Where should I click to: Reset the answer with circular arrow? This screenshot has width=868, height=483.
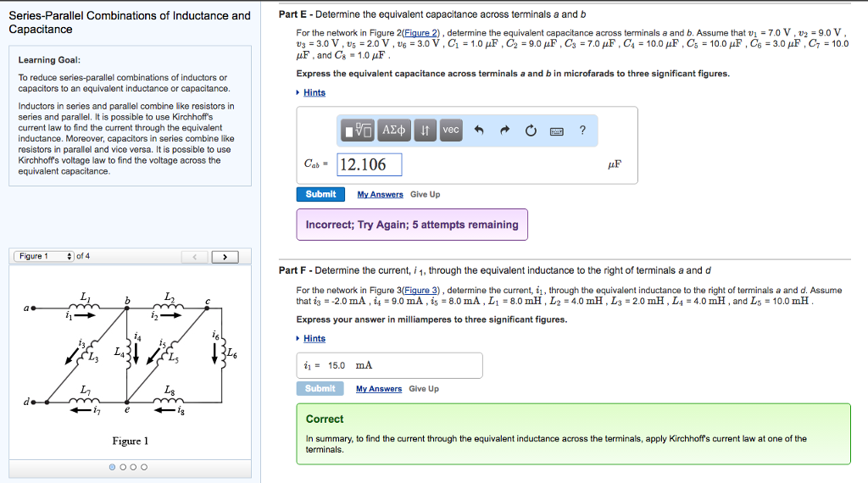(531, 130)
